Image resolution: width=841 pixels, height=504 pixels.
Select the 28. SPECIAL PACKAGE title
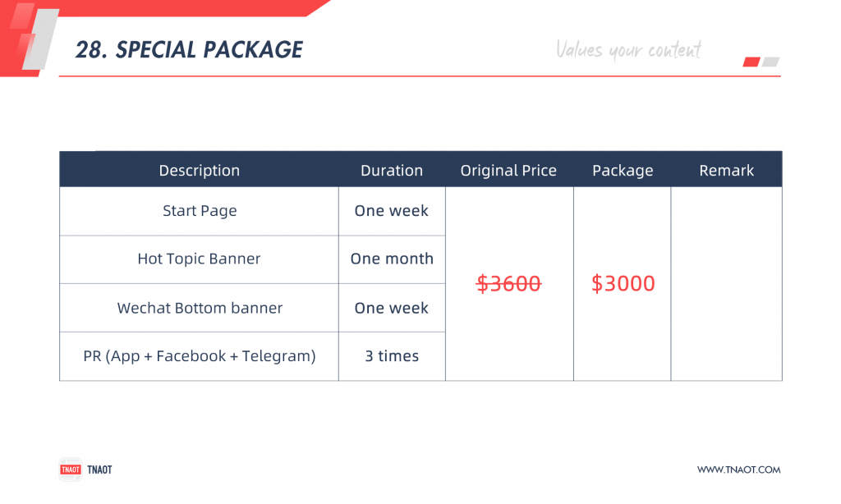[x=189, y=50]
